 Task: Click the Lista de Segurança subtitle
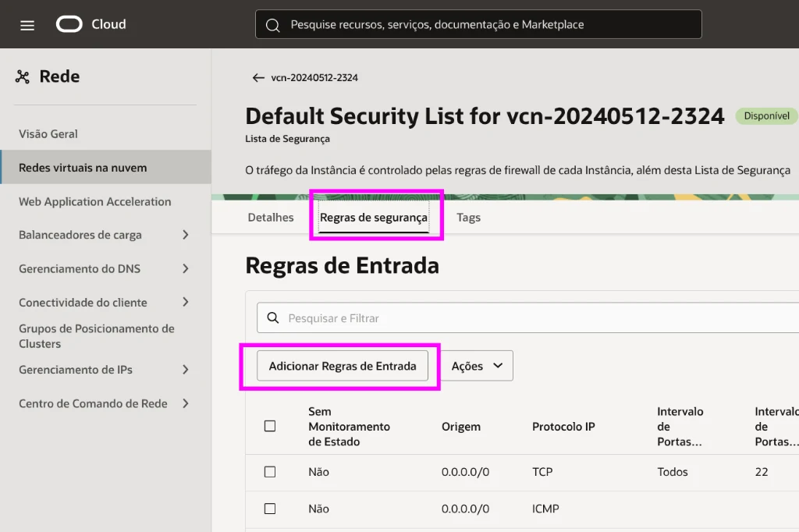click(x=287, y=139)
